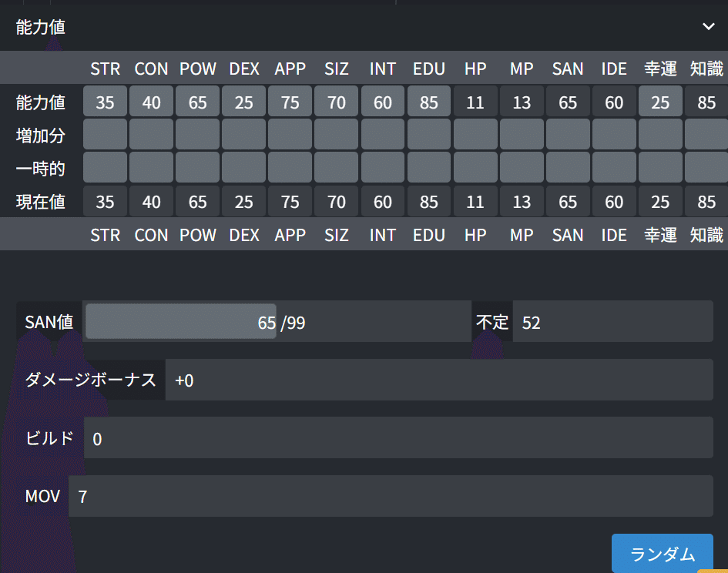This screenshot has width=728, height=573.
Task: Edit the MP base value of 13
Action: tap(522, 101)
